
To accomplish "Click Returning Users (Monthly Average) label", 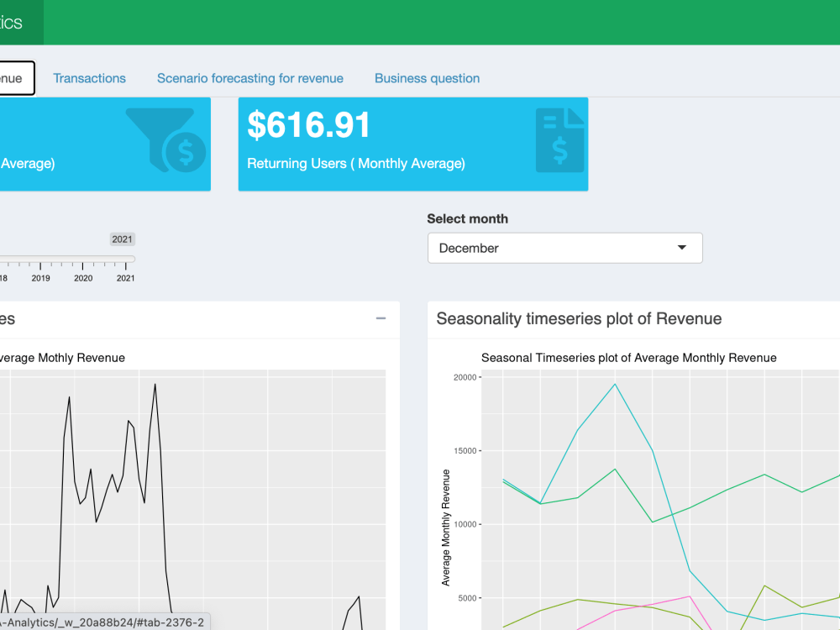I will pos(355,164).
